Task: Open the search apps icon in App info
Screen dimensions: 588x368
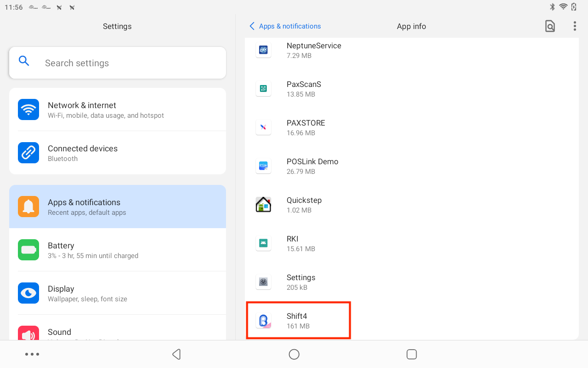Action: pos(550,26)
